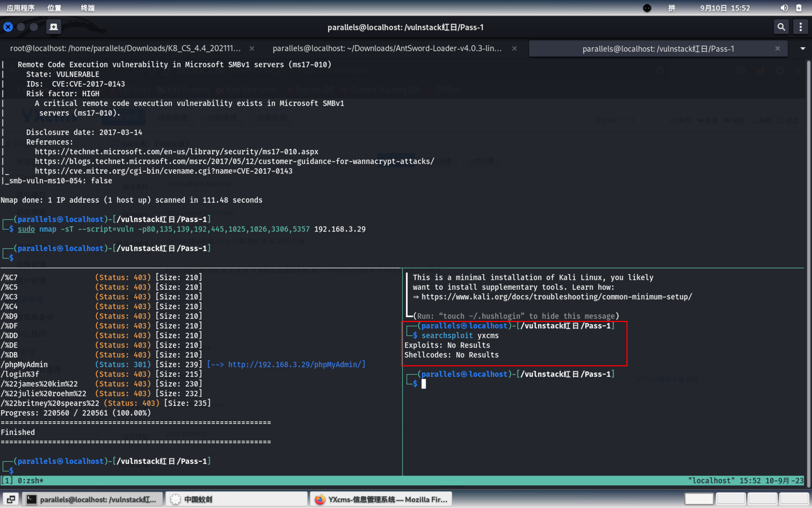Click the searchsploit yxcms command text

coord(460,335)
